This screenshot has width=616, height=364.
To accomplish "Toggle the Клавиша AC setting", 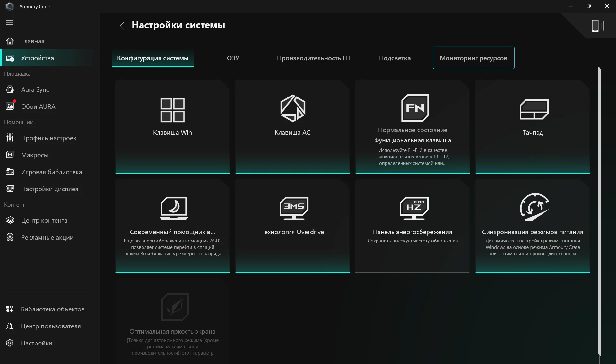I will 292,127.
